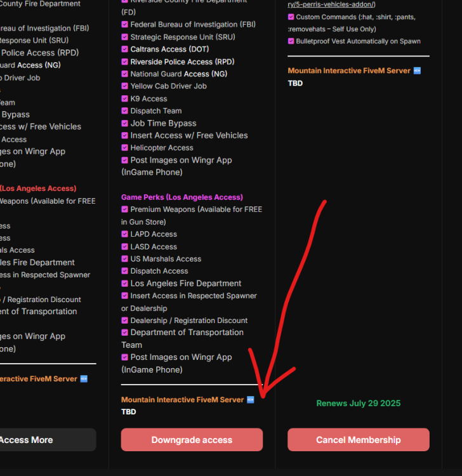This screenshot has height=476, width=462.
Task: Toggle the middle column Federal Bureau of Investigation (FBI) checkbox
Action: [124, 24]
